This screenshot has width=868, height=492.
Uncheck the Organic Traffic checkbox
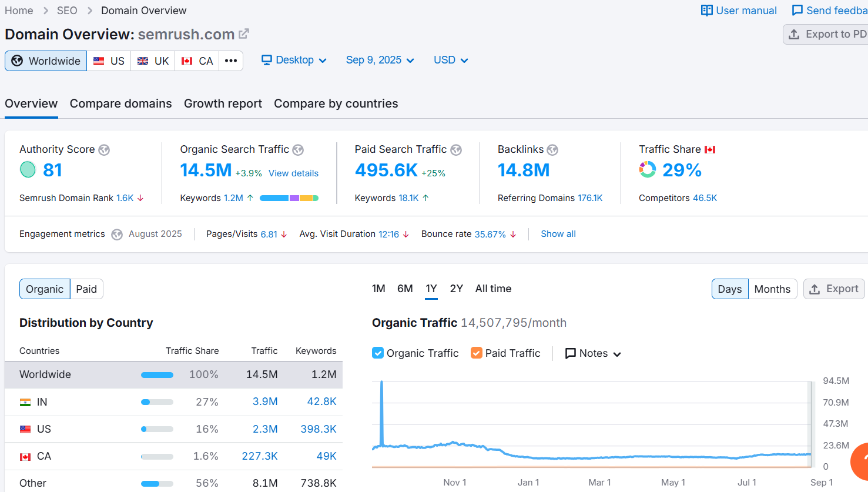[378, 353]
